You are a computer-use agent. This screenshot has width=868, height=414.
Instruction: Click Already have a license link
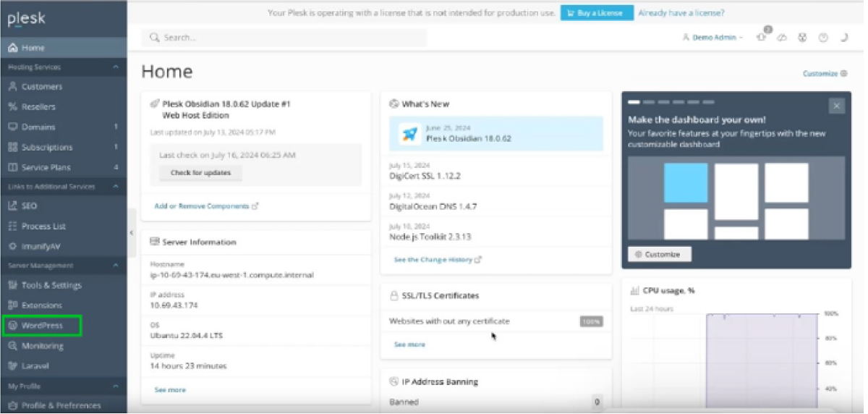pos(681,13)
